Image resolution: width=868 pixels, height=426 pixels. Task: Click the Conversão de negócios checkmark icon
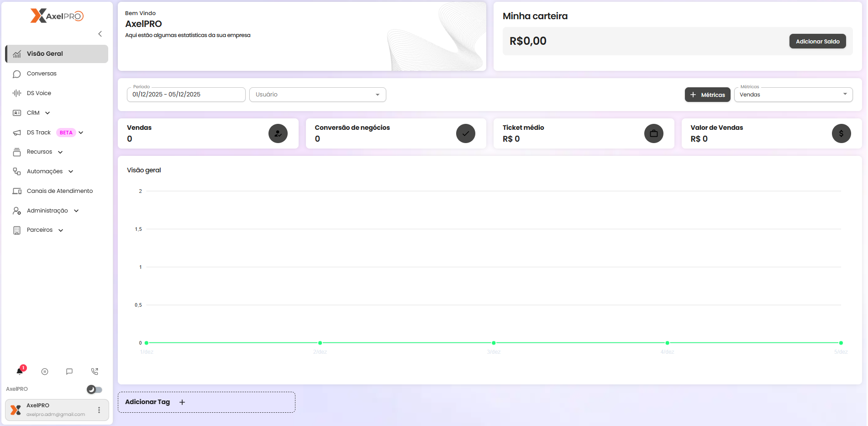coord(465,133)
